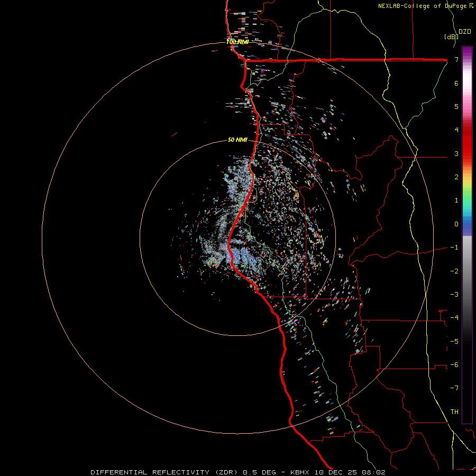This screenshot has height=476, width=476.
Task: Click the gray band beside the -2 dB mark
Action: click(x=467, y=271)
